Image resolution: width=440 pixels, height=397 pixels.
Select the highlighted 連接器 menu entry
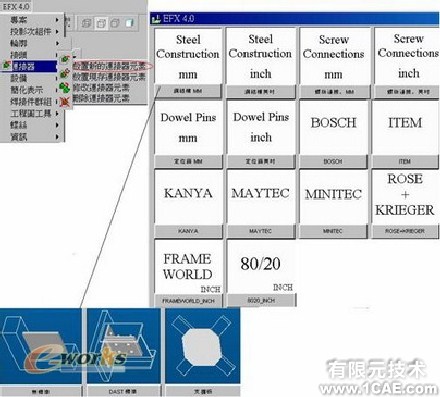[30, 66]
